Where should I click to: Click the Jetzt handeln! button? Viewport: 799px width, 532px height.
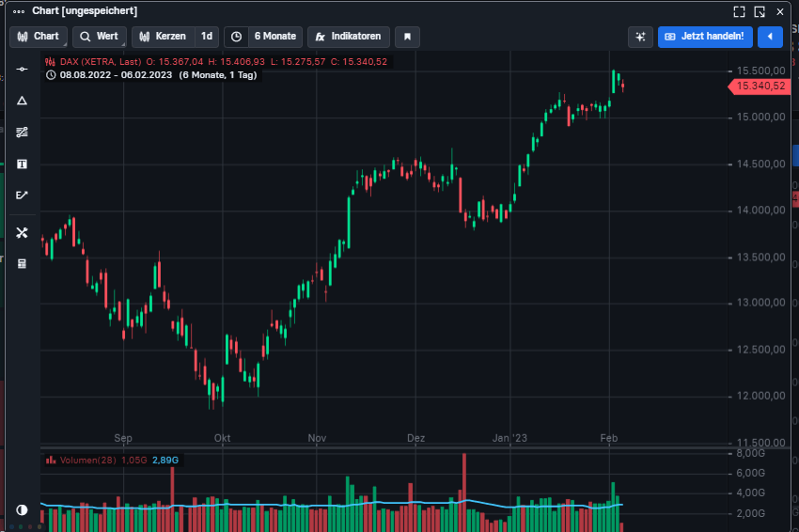(705, 37)
